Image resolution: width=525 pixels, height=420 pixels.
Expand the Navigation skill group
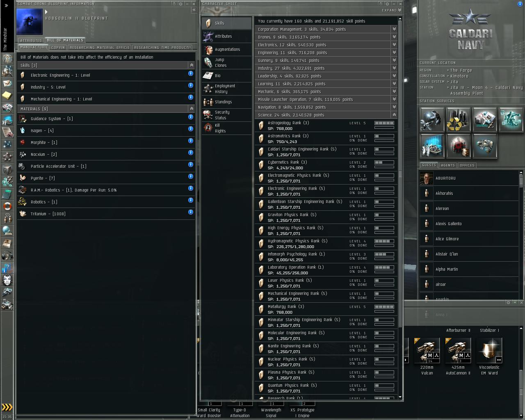pos(394,107)
